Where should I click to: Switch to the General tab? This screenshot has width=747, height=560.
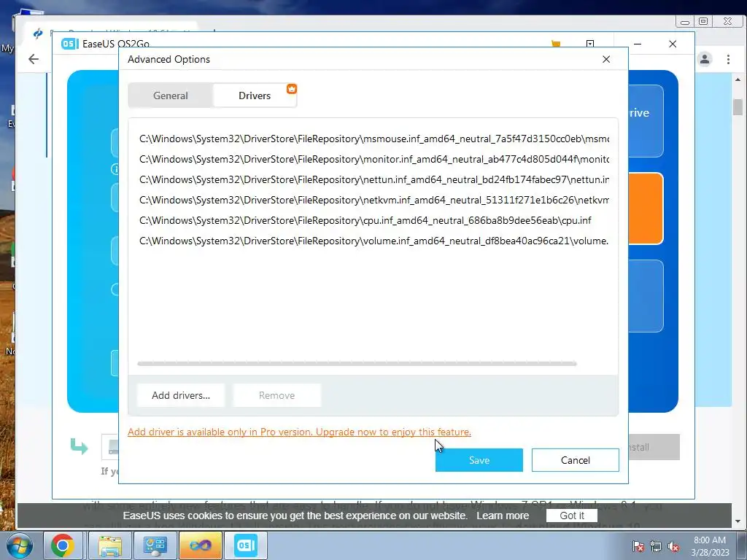[x=171, y=96]
